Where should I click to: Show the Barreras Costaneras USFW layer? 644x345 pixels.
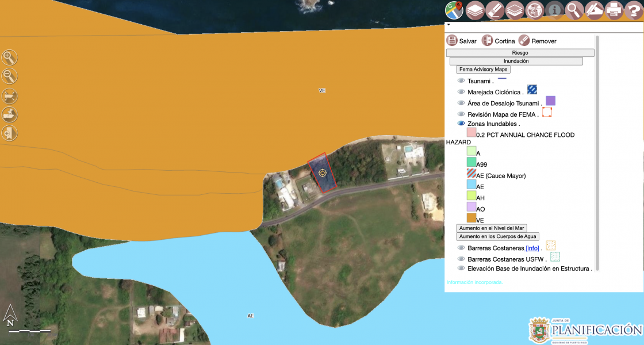click(461, 258)
